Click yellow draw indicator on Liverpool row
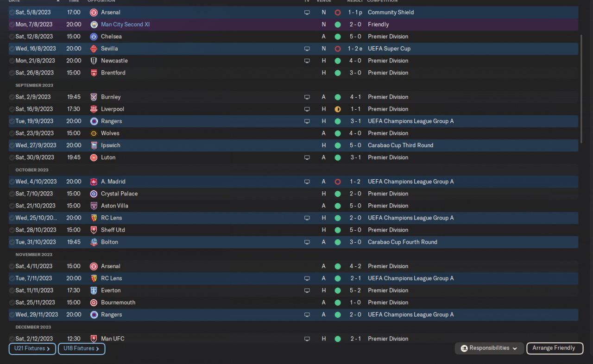593x364 pixels. 338,109
